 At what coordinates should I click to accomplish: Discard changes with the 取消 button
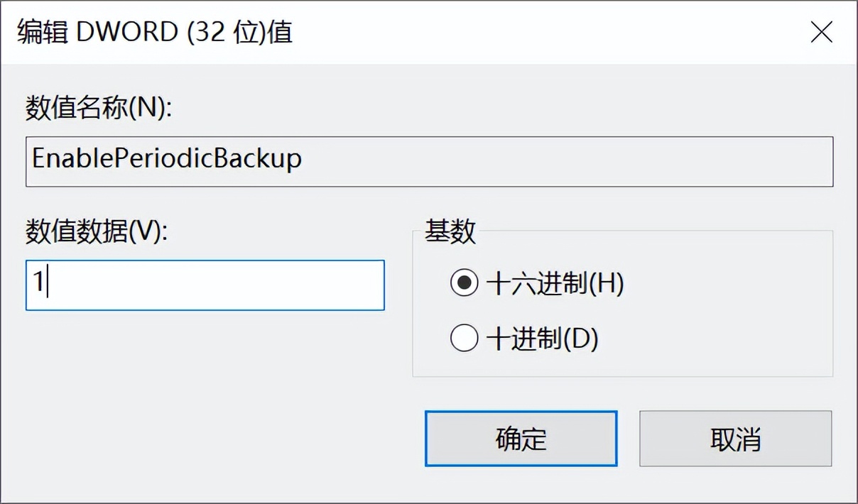[736, 439]
